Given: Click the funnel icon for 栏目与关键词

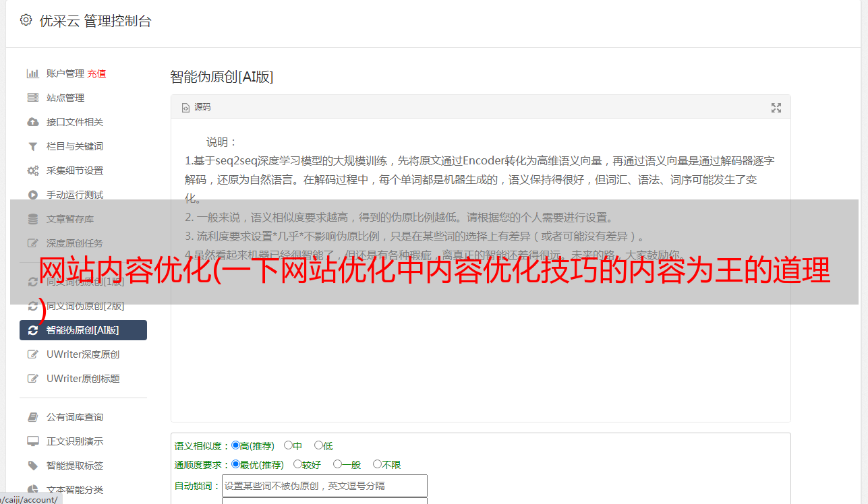Looking at the screenshot, I should [32, 146].
